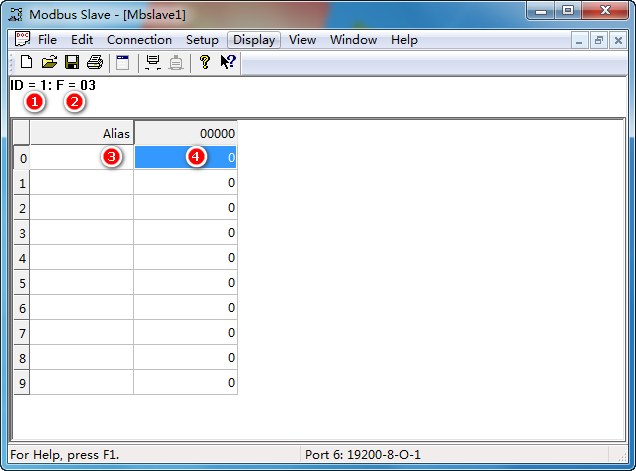The width and height of the screenshot is (636, 471).
Task: Click the New document toolbar icon
Action: pyautogui.click(x=26, y=62)
